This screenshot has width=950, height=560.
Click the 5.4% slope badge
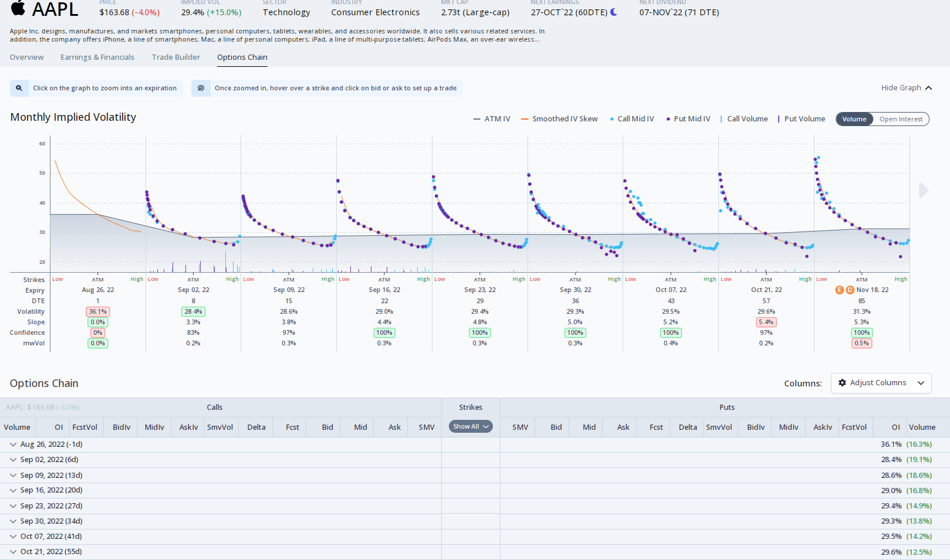[766, 322]
